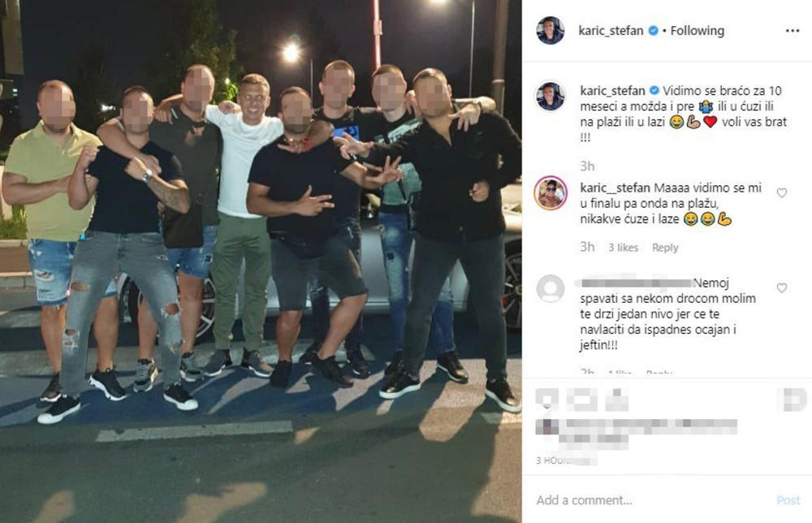Click the Post button to submit the comment

(788, 500)
